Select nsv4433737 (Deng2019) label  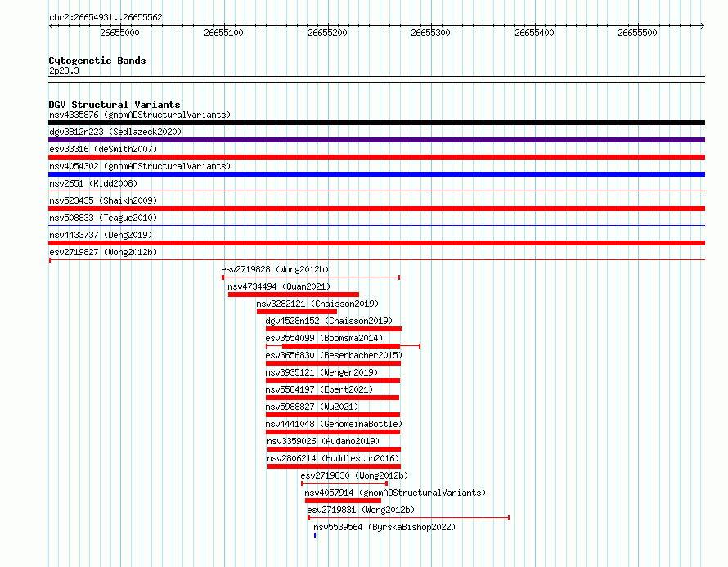point(101,235)
